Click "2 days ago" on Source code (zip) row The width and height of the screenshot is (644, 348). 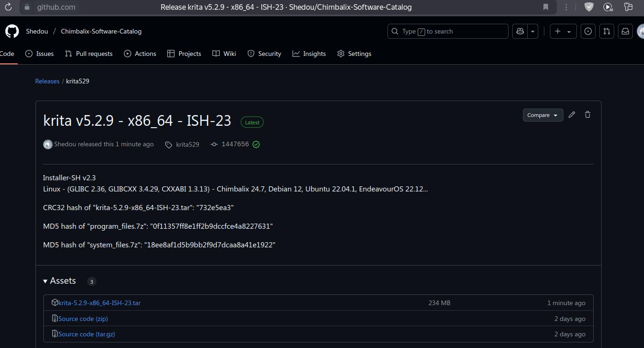point(570,319)
